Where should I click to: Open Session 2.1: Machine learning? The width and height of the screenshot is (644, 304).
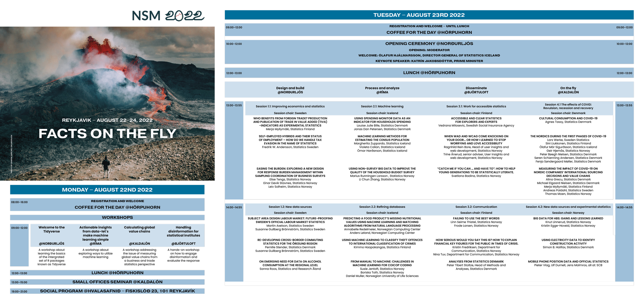[x=382, y=106]
